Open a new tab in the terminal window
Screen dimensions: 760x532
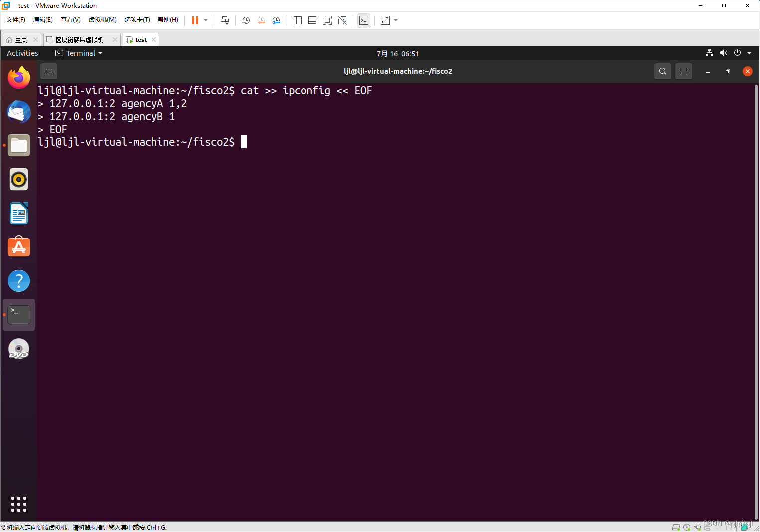tap(49, 71)
